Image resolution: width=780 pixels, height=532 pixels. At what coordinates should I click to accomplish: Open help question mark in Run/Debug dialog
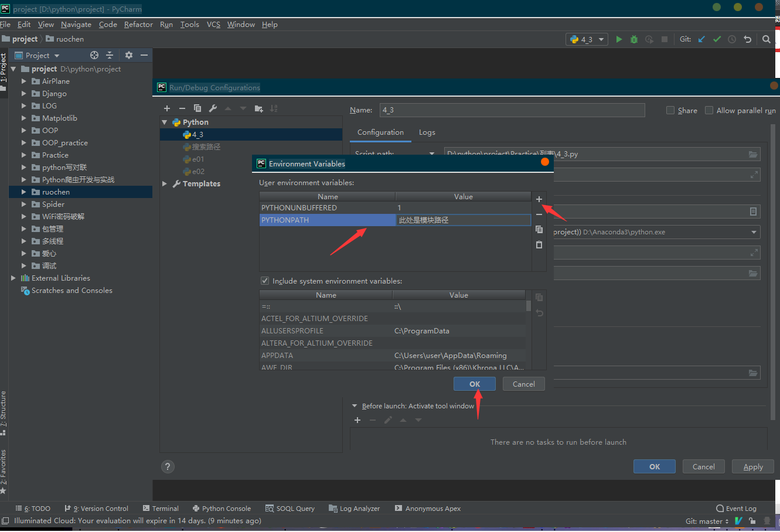point(168,466)
